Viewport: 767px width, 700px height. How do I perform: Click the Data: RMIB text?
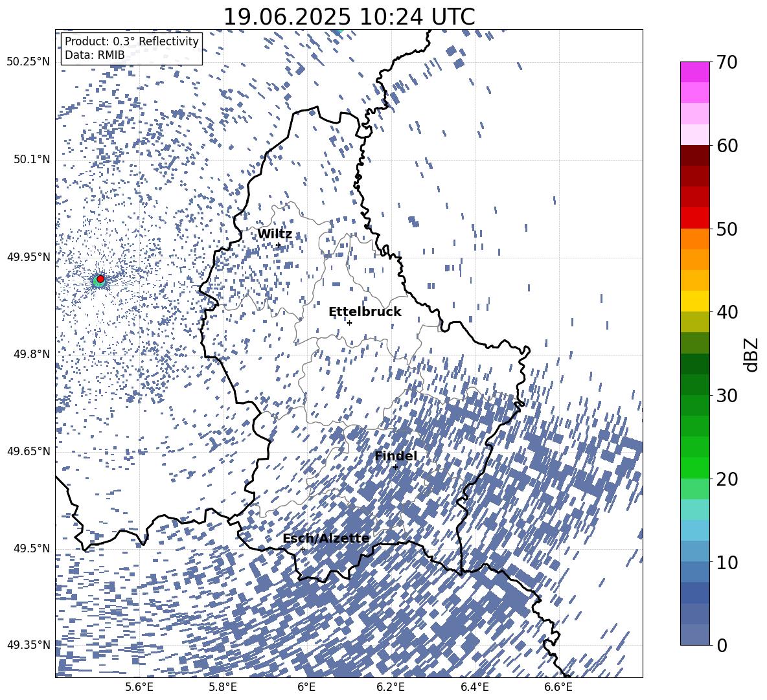pos(95,55)
